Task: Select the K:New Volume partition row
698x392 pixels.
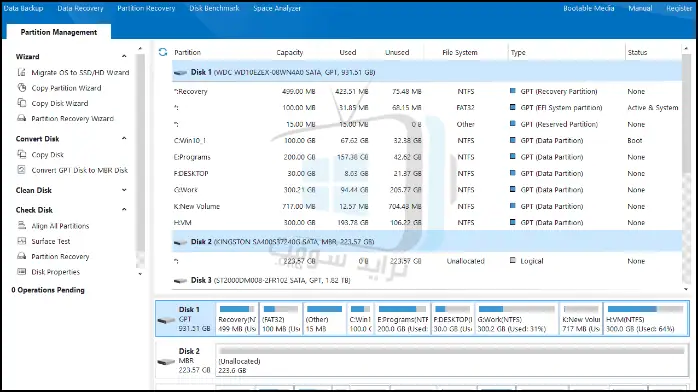Action: 426,206
